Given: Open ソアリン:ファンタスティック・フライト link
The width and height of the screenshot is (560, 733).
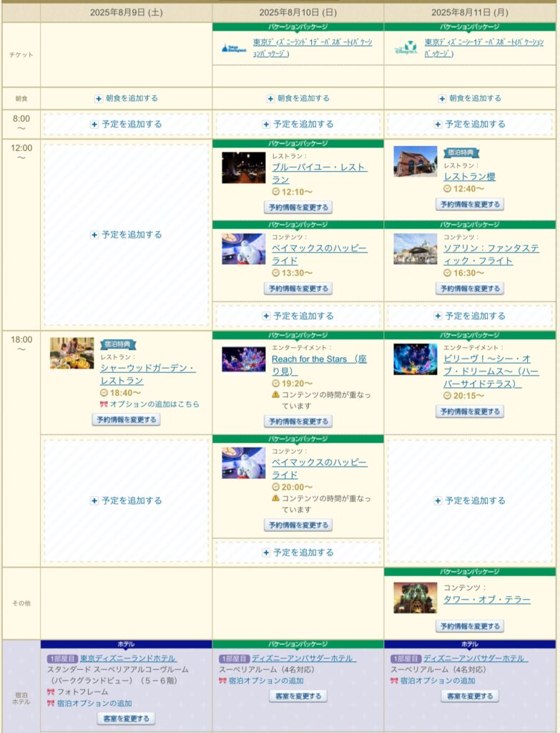Looking at the screenshot, I should pos(491,254).
